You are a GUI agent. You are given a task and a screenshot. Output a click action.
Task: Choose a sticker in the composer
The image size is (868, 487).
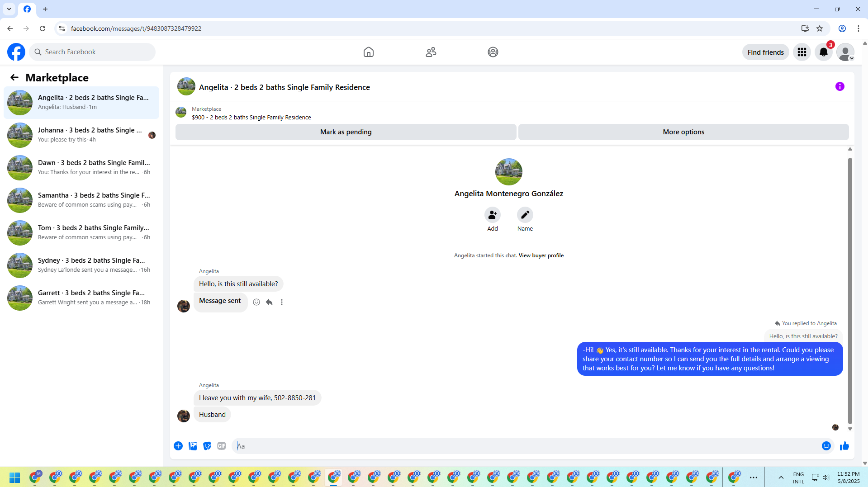tap(207, 446)
